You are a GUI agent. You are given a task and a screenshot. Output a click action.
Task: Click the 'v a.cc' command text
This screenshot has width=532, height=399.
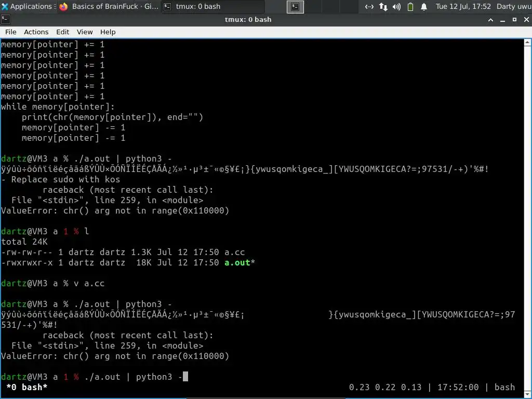[x=89, y=283]
